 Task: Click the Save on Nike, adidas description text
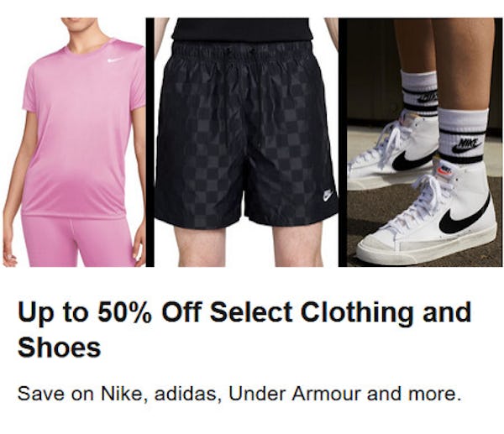[239, 394]
